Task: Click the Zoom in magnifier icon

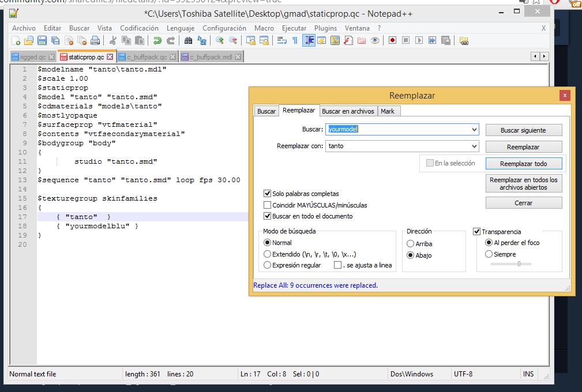Action: tap(220, 40)
